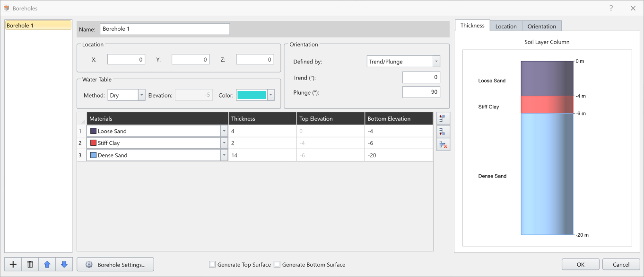The height and width of the screenshot is (277, 644).
Task: Cancel the Boreholes dialog
Action: coord(621,265)
